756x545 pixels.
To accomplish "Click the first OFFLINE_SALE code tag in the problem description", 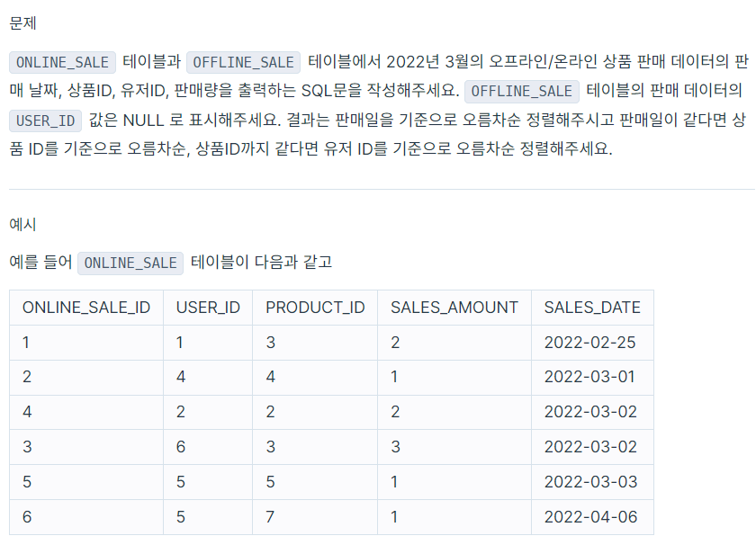I will pyautogui.click(x=243, y=62).
